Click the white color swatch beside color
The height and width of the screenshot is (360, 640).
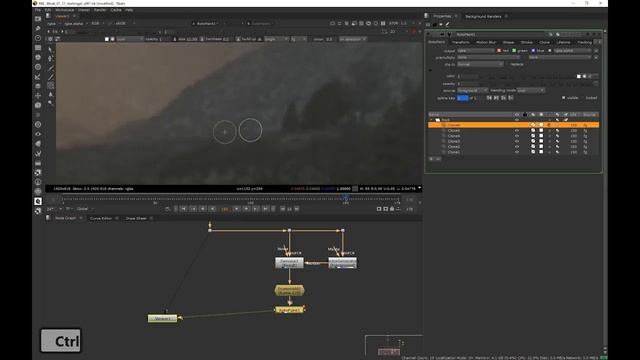(578, 76)
